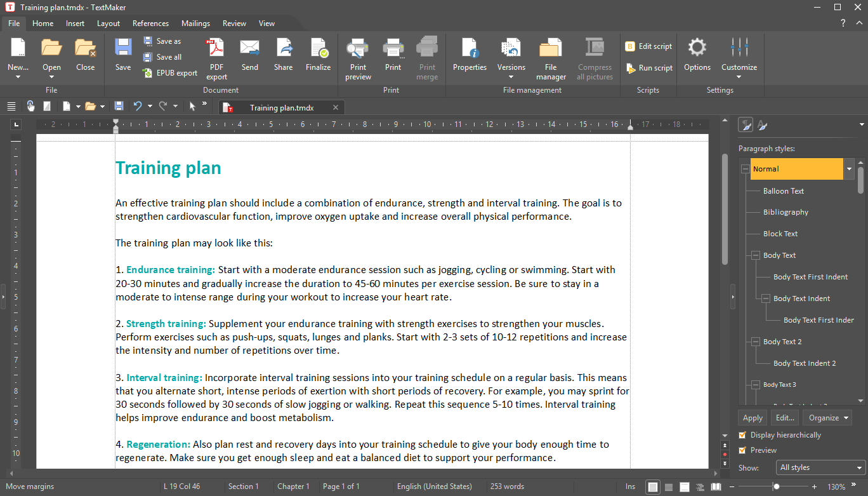This screenshot has width=868, height=496.
Task: Click the Share icon
Action: tap(283, 50)
